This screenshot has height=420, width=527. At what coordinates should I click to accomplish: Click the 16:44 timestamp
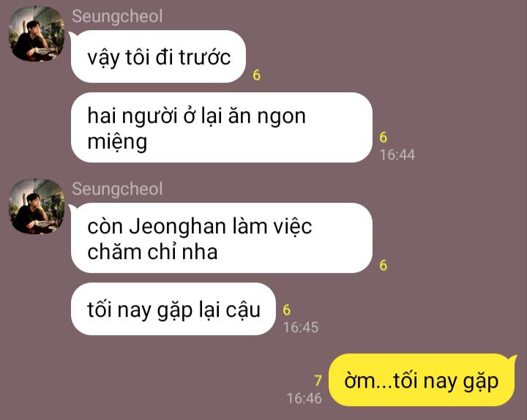click(x=397, y=155)
